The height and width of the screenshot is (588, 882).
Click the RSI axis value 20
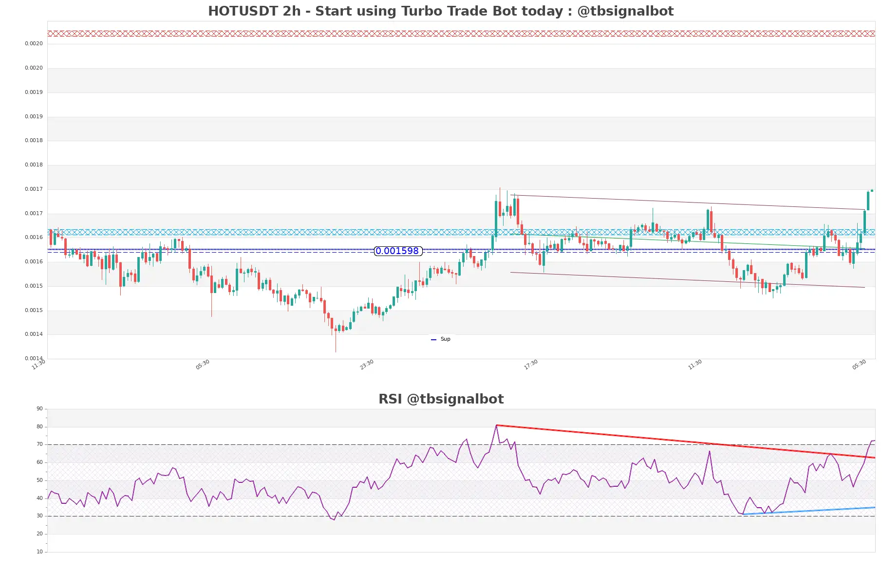(x=39, y=534)
